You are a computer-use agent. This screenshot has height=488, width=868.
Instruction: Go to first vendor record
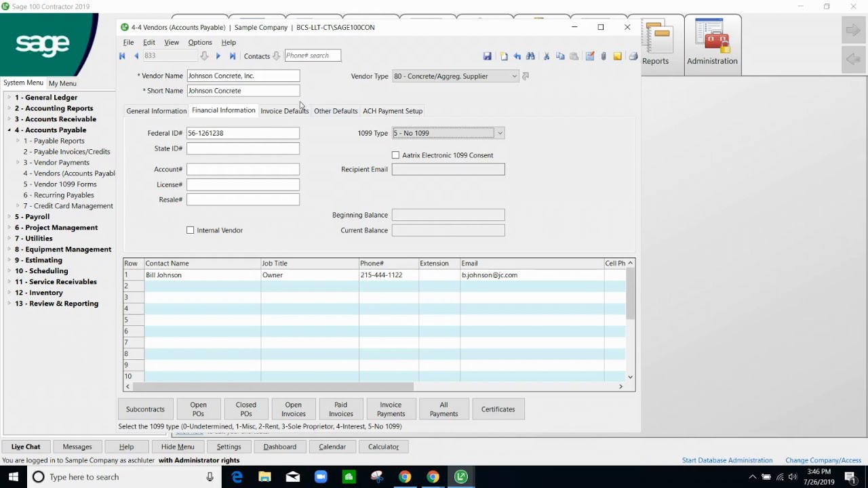122,56
